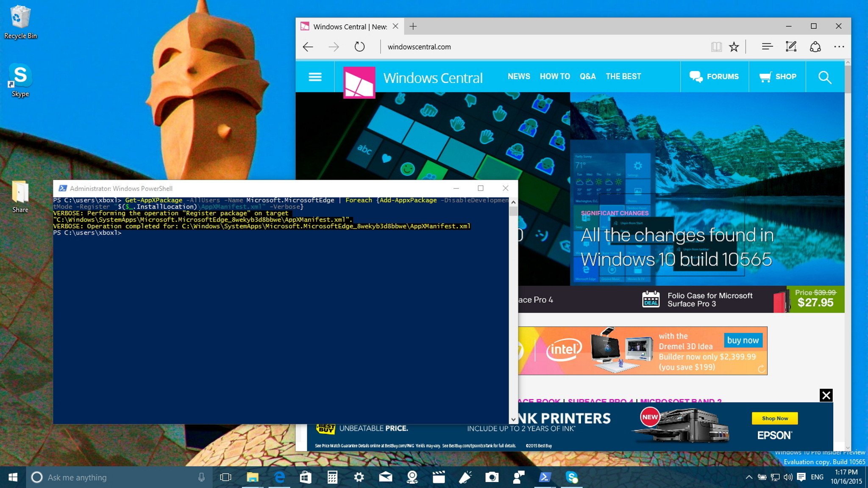This screenshot has width=868, height=488.
Task: Close the bottom banner ad
Action: coord(826,395)
